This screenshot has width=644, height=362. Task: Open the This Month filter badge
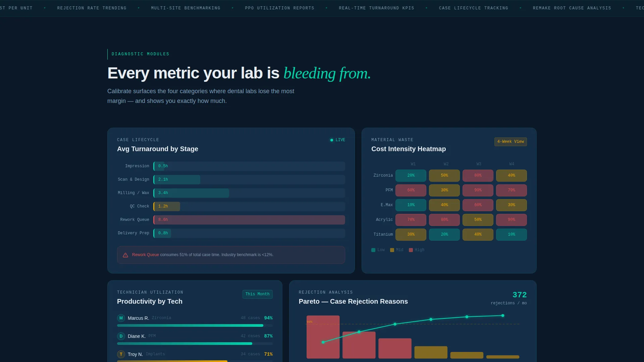tap(258, 294)
